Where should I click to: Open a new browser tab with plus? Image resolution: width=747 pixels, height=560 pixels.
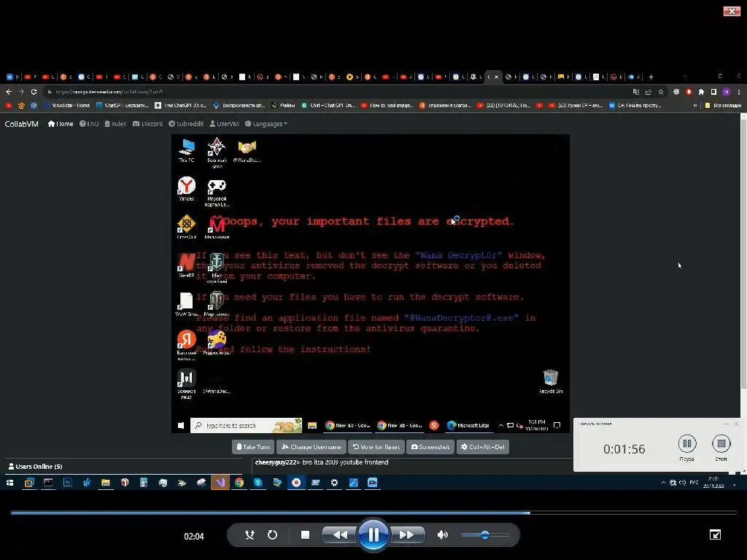[651, 77]
